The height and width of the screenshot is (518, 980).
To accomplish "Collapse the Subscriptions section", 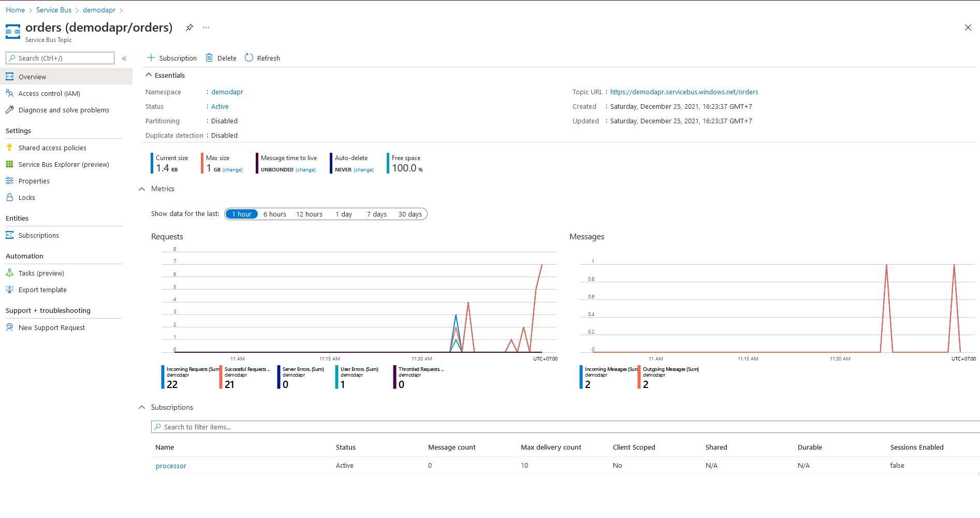I will point(142,408).
